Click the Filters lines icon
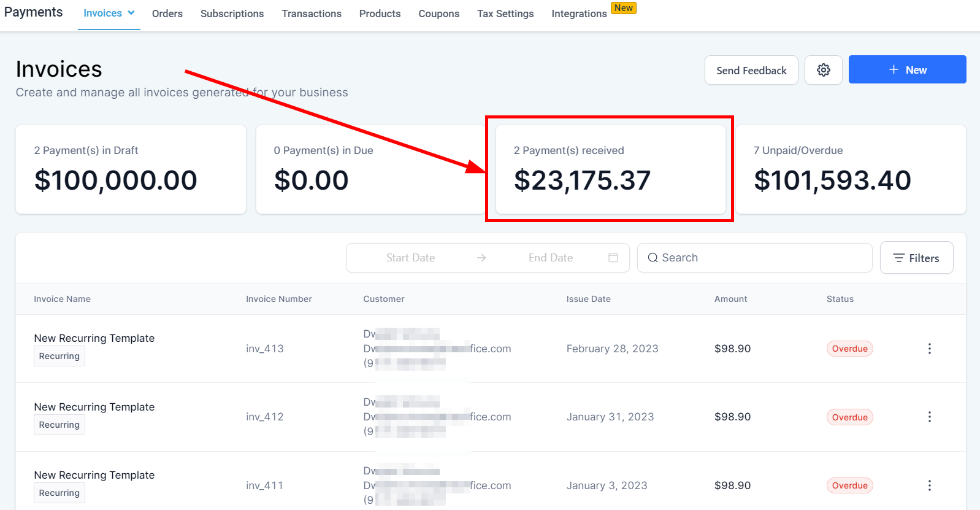The image size is (980, 510). tap(898, 258)
